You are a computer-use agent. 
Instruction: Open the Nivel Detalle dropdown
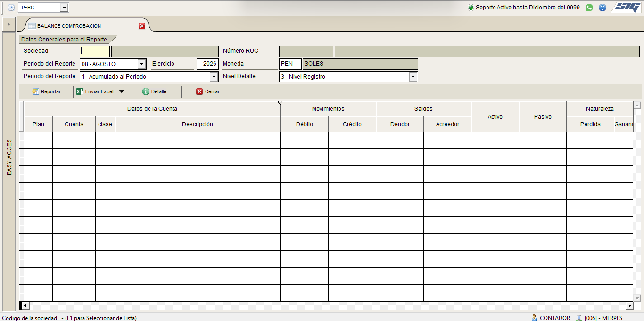point(413,76)
